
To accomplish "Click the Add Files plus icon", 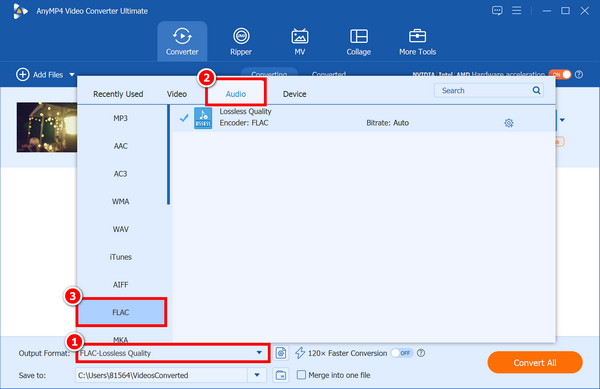I will [x=23, y=75].
